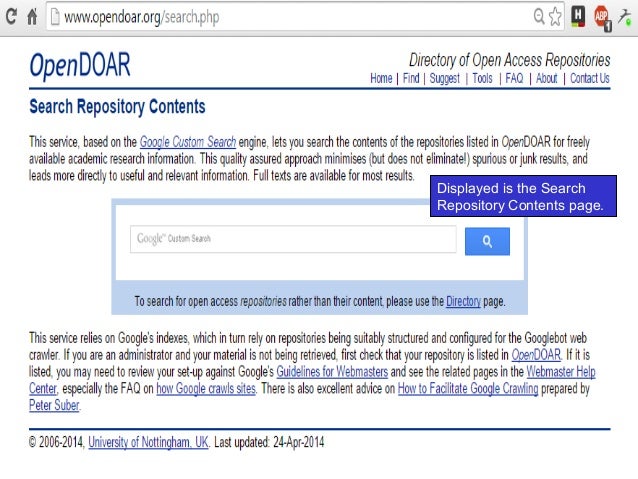Screen dimensions: 638x479
Task: Open the Tools menu link
Action: tap(482, 78)
